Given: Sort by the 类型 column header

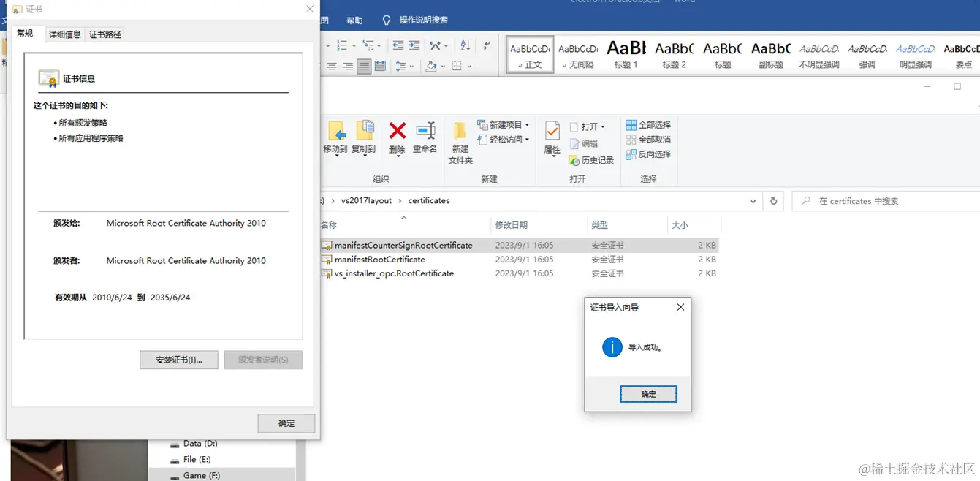Looking at the screenshot, I should 627,225.
